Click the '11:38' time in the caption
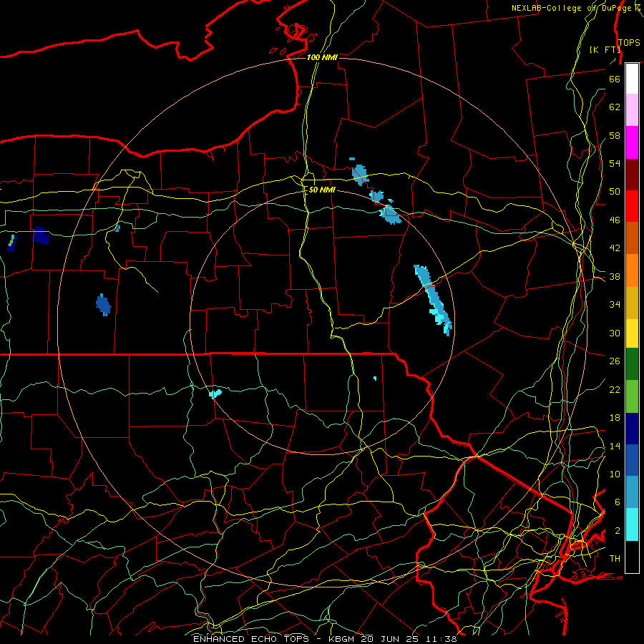Image resolution: width=644 pixels, height=644 pixels. tap(440, 639)
